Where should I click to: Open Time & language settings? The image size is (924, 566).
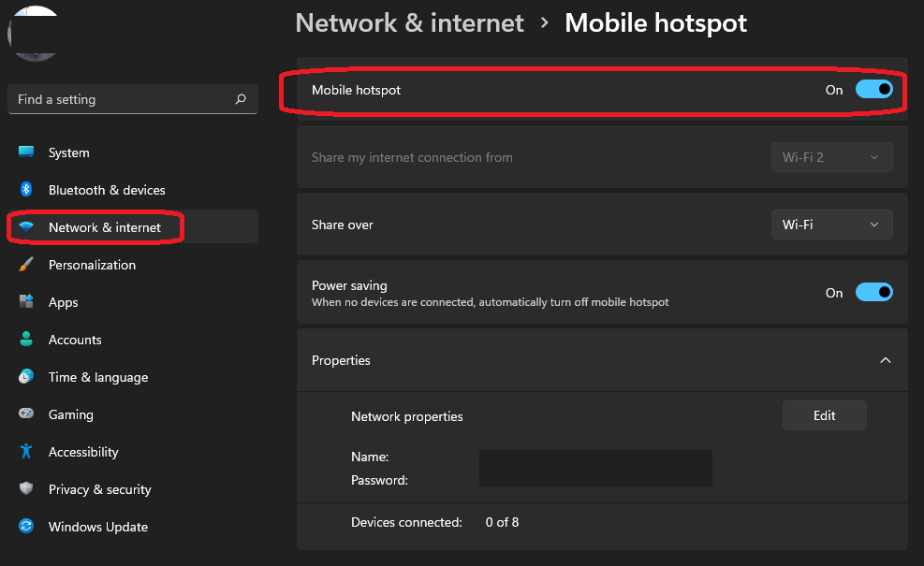pos(98,377)
